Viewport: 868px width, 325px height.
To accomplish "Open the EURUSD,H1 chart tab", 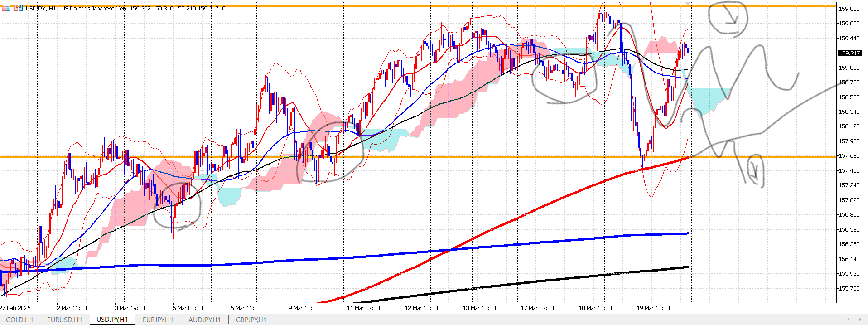I will click(x=65, y=320).
